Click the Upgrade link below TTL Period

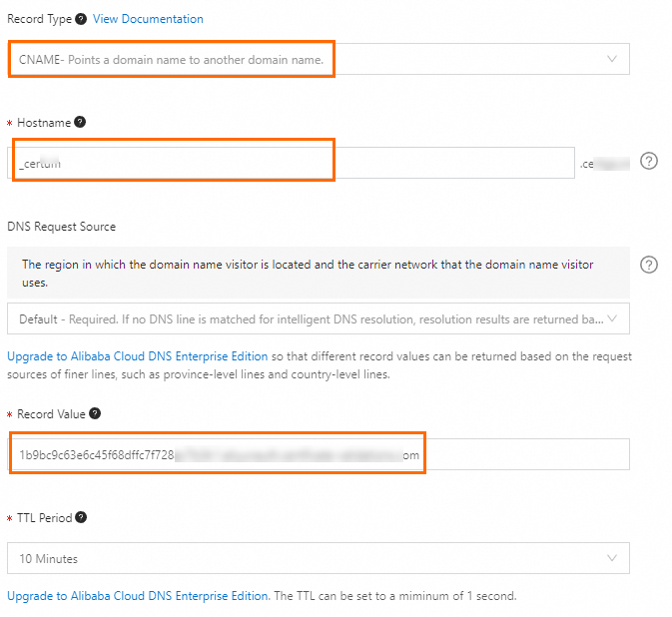[138, 596]
